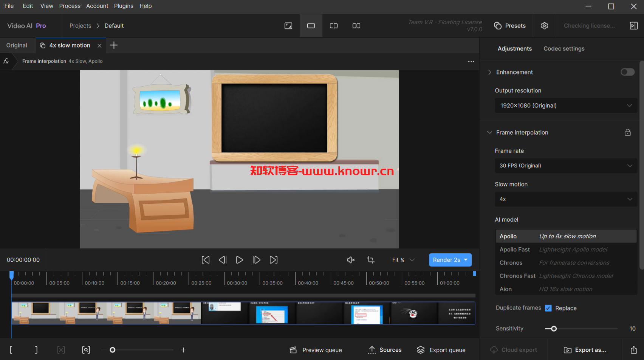Open the File menu

(x=9, y=6)
